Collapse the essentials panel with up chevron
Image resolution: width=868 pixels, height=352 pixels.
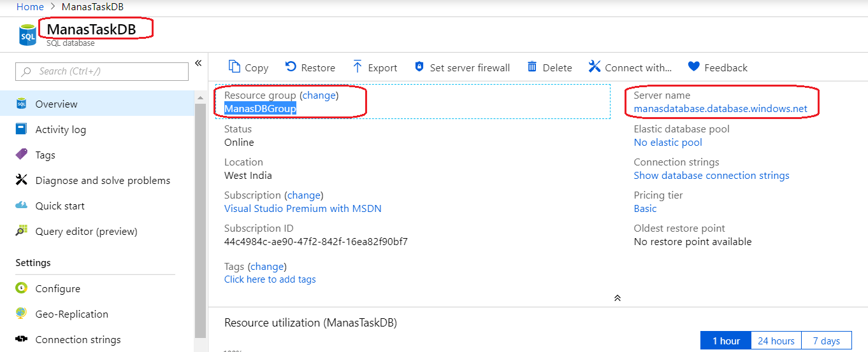617,298
